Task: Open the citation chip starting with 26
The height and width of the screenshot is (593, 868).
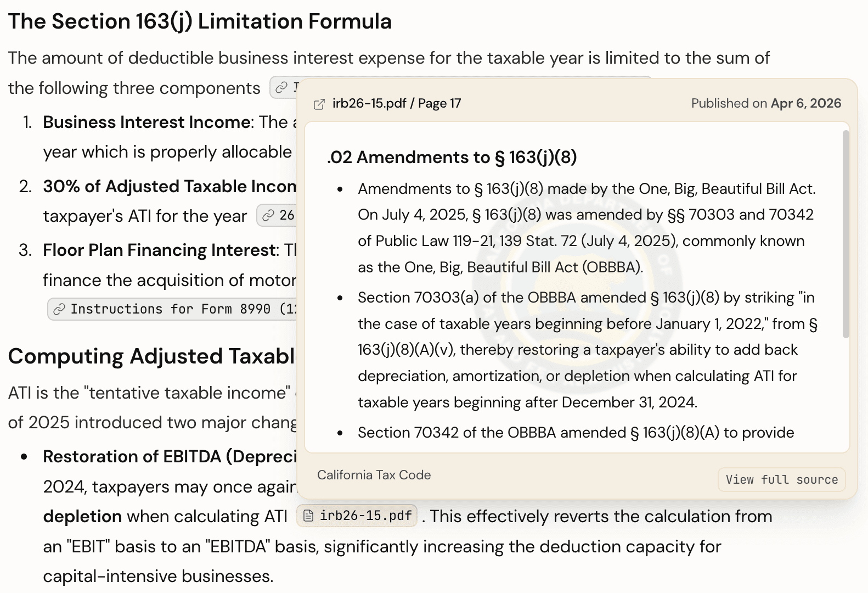Action: pos(277,215)
